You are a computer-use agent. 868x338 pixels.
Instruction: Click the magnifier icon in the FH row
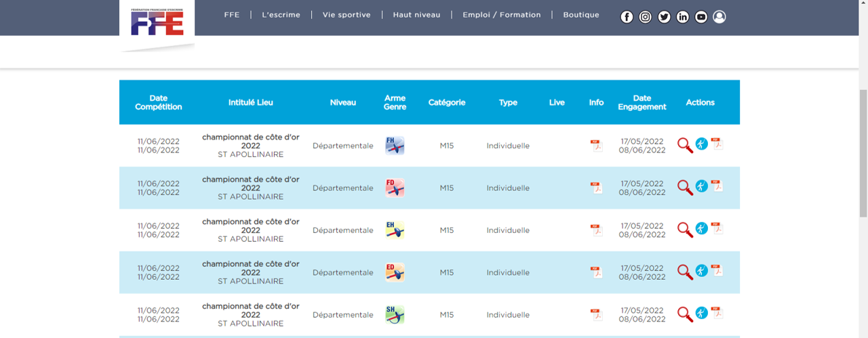[685, 145]
